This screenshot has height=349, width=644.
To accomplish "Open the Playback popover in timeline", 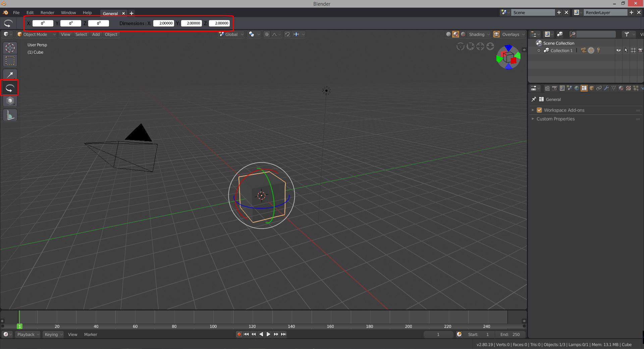I will pyautogui.click(x=28, y=334).
